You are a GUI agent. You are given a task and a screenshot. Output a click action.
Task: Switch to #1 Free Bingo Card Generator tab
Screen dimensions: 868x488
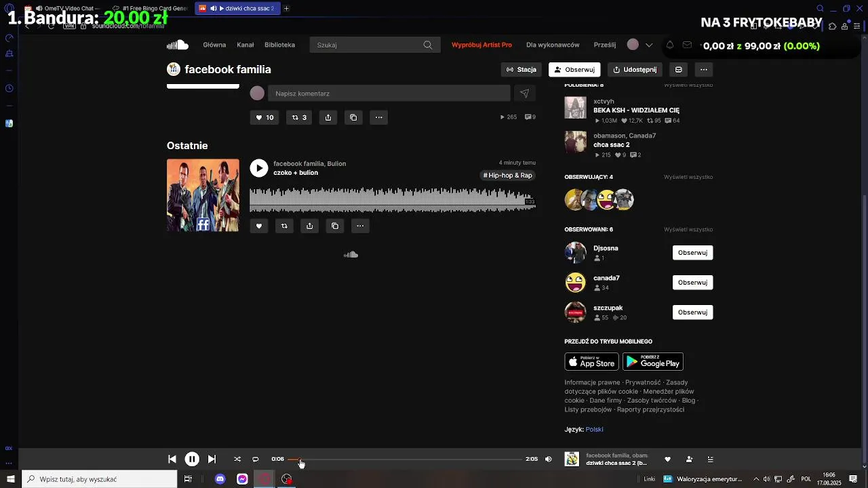[x=151, y=8]
